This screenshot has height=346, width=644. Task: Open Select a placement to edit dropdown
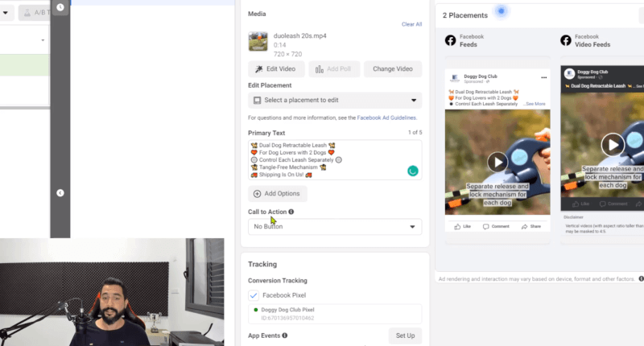(335, 100)
